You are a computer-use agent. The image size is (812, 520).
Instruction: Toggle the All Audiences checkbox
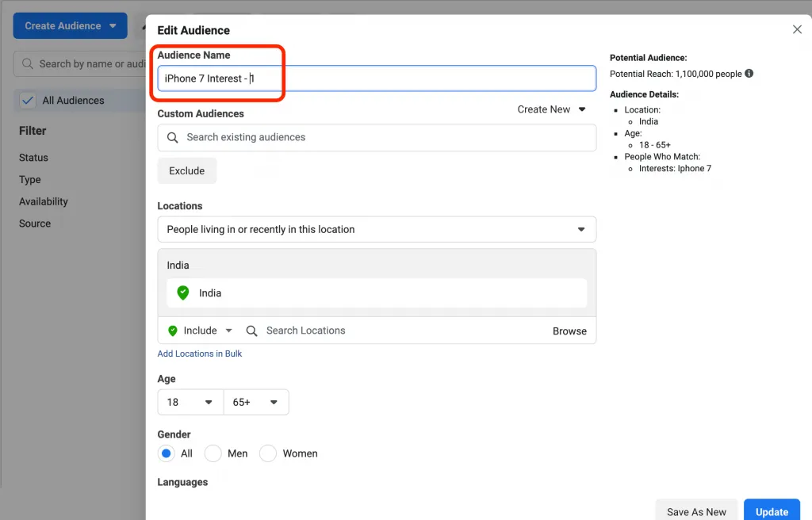tap(28, 101)
